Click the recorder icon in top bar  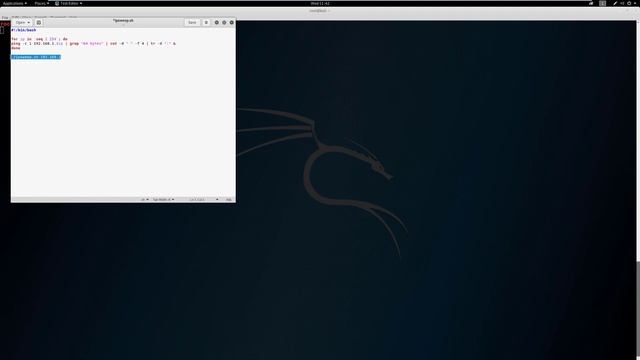(x=591, y=3)
